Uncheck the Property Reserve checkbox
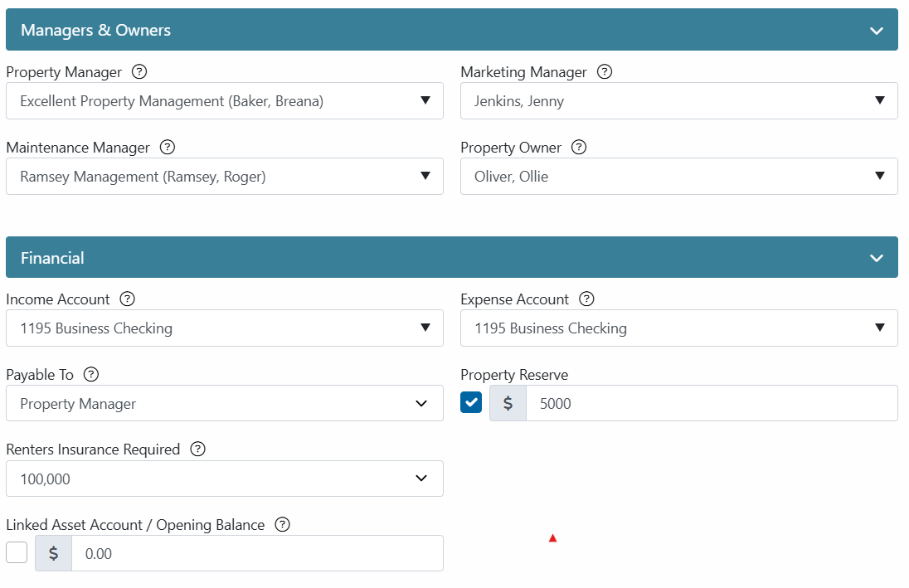909x588 pixels. [471, 402]
